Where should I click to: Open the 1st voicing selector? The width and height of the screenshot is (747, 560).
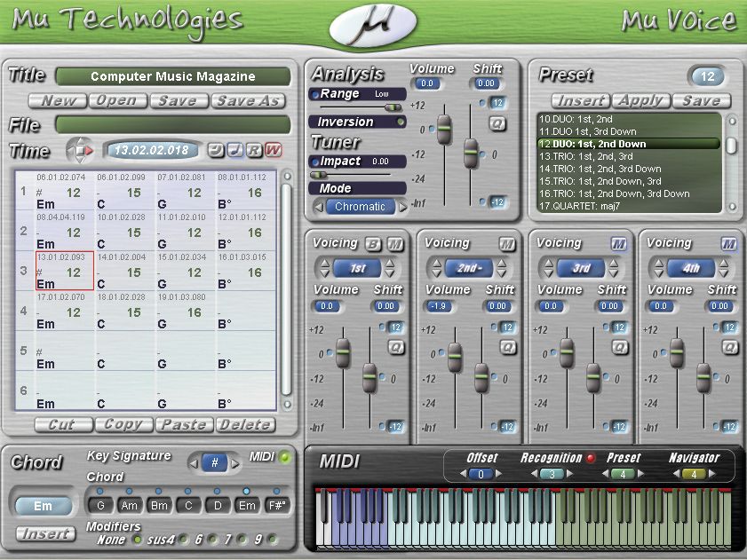tap(357, 269)
